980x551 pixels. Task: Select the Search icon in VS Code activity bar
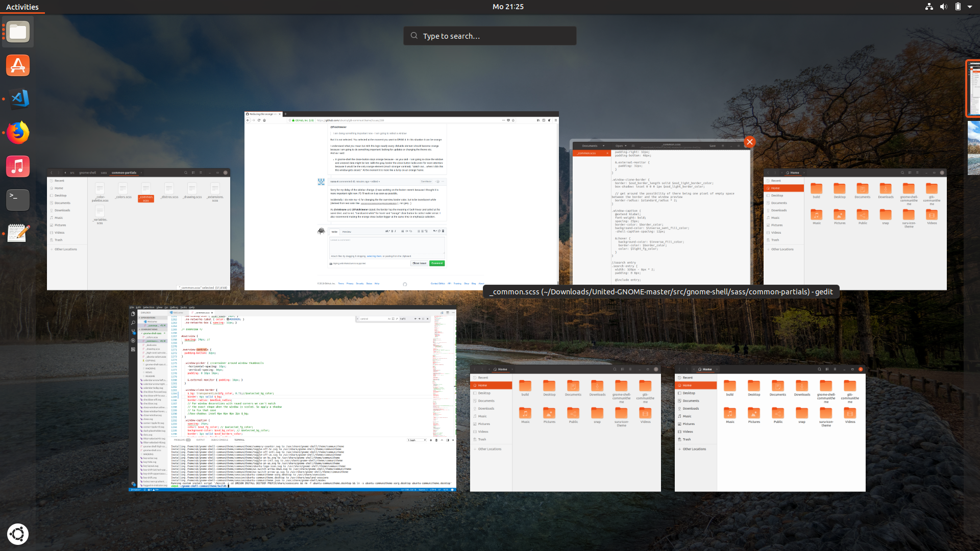click(133, 323)
